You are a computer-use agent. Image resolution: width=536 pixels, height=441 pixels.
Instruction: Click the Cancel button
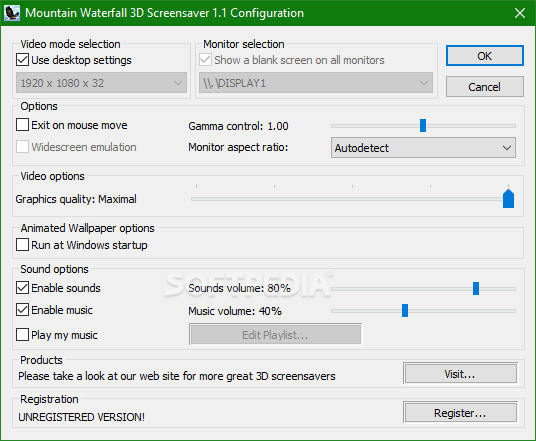485,87
